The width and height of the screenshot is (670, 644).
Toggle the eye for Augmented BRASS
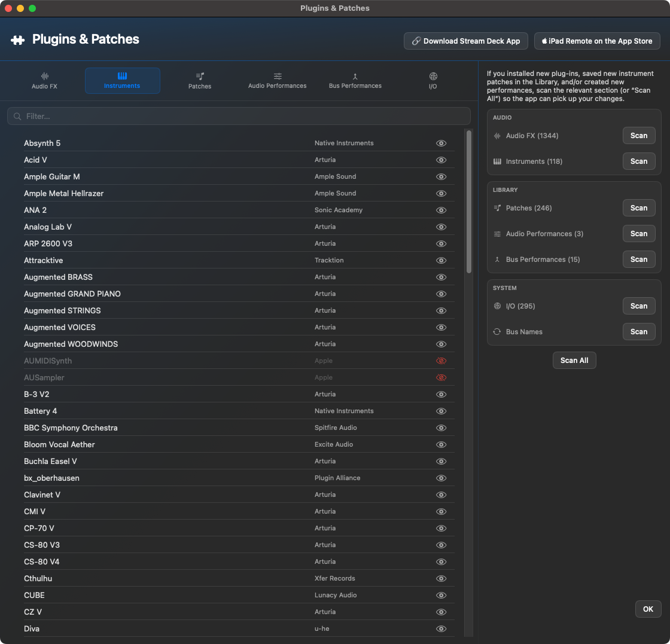(x=441, y=277)
